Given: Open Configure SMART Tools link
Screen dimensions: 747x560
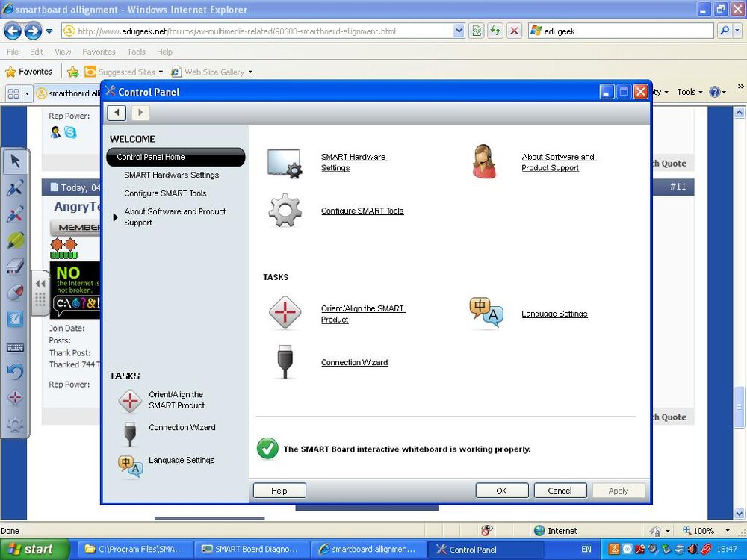Looking at the screenshot, I should (362, 211).
